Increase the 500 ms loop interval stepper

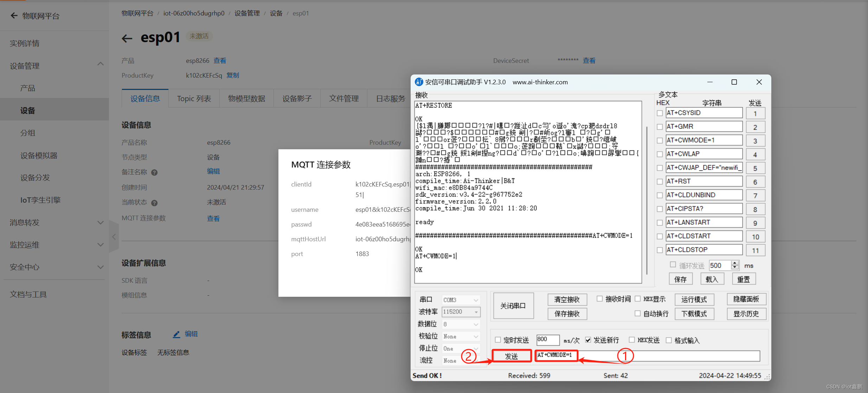[x=735, y=263]
